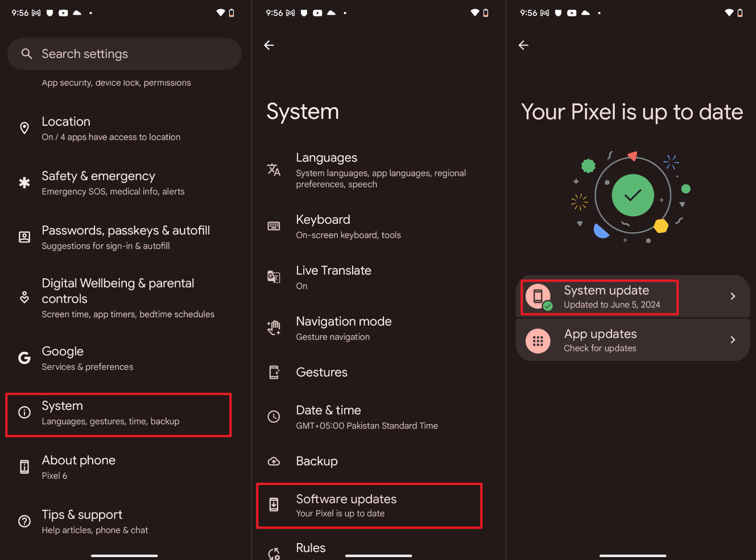The height and width of the screenshot is (560, 756).
Task: Focus the Search settings field
Action: tap(125, 54)
